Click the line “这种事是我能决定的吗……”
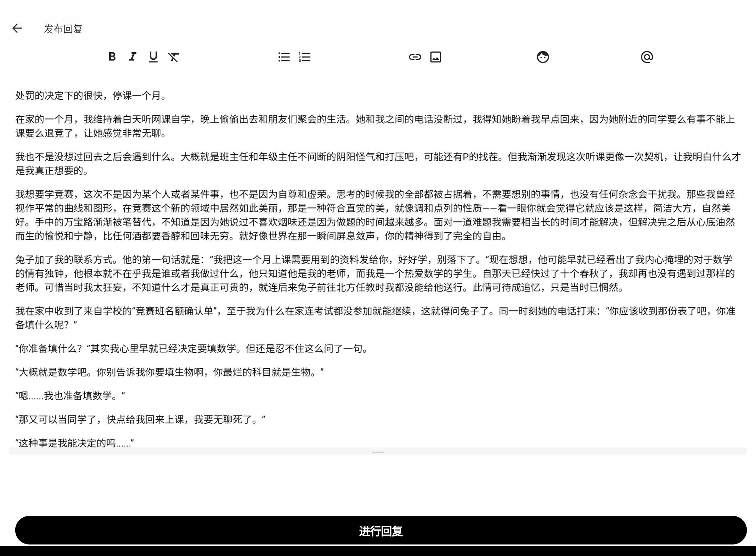Image resolution: width=756 pixels, height=556 pixels. tap(75, 443)
